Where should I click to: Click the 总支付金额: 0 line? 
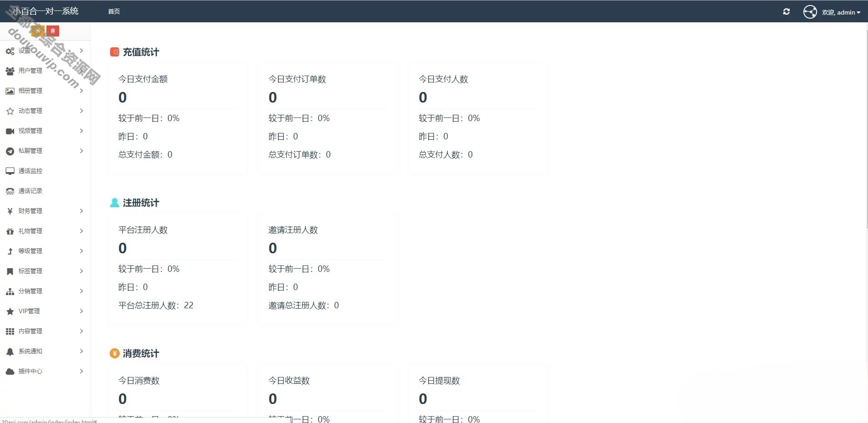tap(145, 155)
